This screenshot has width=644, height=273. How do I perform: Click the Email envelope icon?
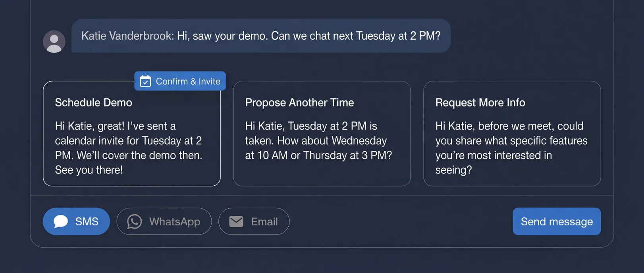point(236,221)
